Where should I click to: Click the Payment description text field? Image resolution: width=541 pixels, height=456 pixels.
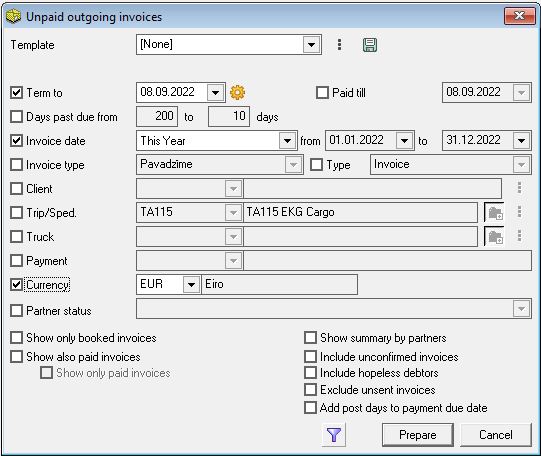(387, 261)
